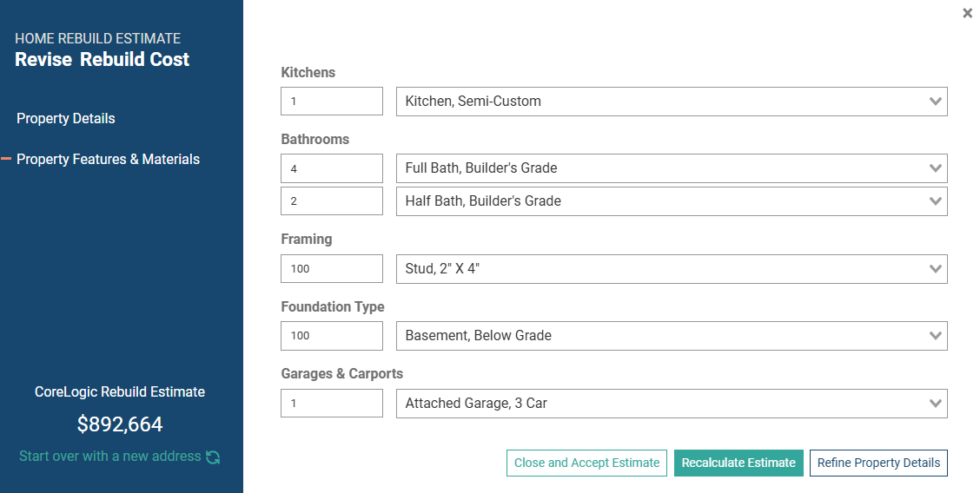
Task: Click the Recalculate Estimate button
Action: tap(738, 463)
